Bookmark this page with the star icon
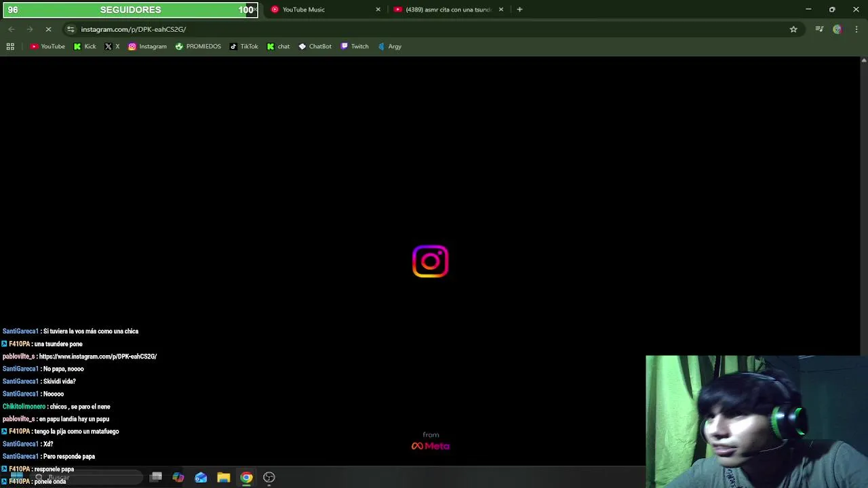868x488 pixels. click(x=793, y=29)
